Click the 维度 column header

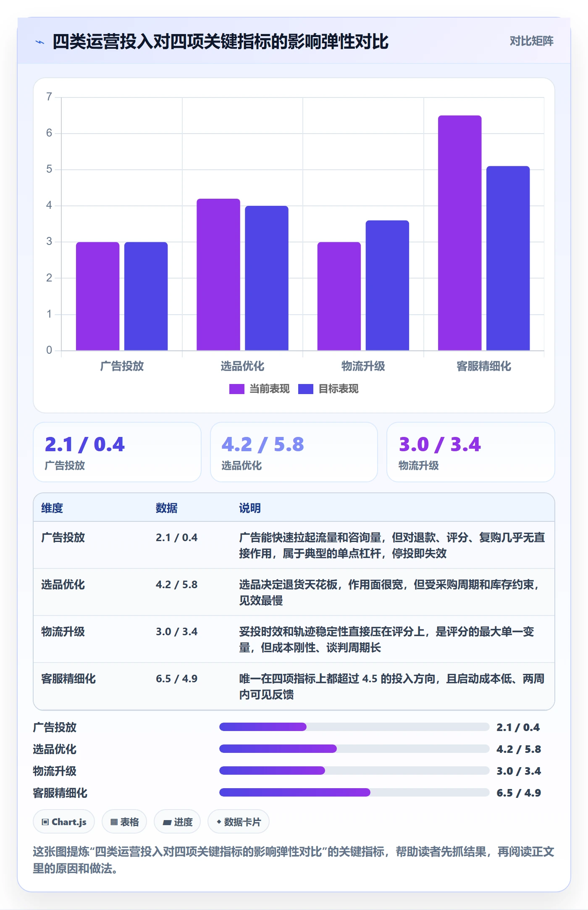coord(52,508)
